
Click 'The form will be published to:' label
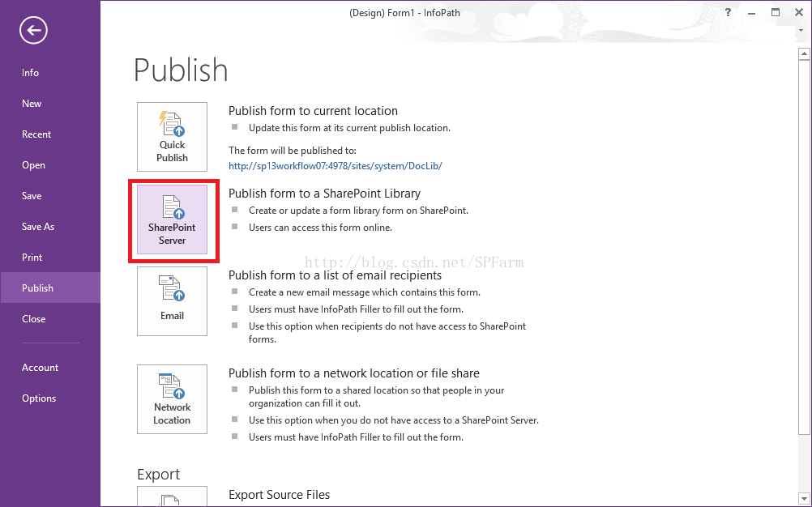tap(293, 151)
